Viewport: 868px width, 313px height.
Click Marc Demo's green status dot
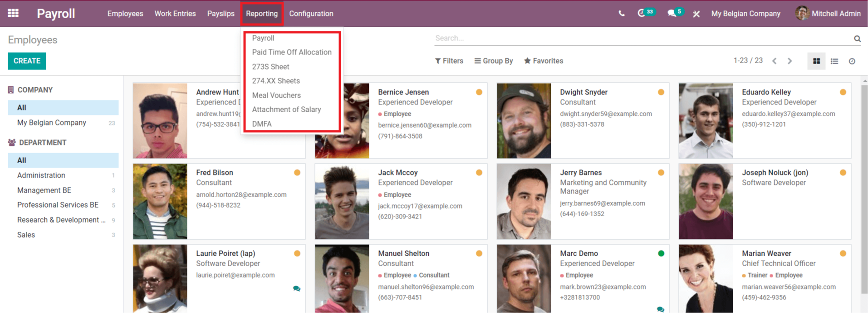point(661,253)
